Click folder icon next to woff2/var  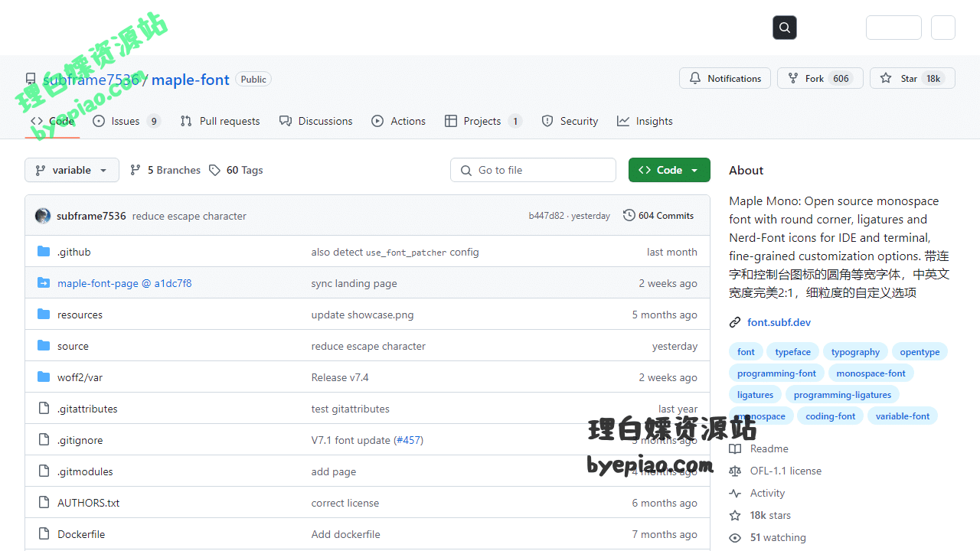(x=44, y=377)
